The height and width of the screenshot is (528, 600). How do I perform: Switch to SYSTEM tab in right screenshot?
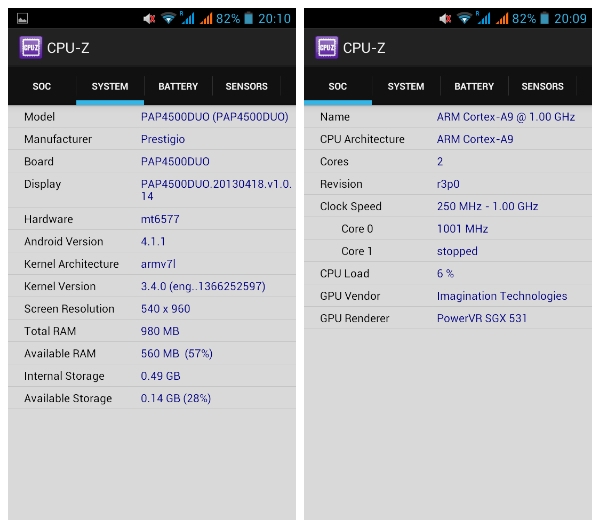(406, 86)
